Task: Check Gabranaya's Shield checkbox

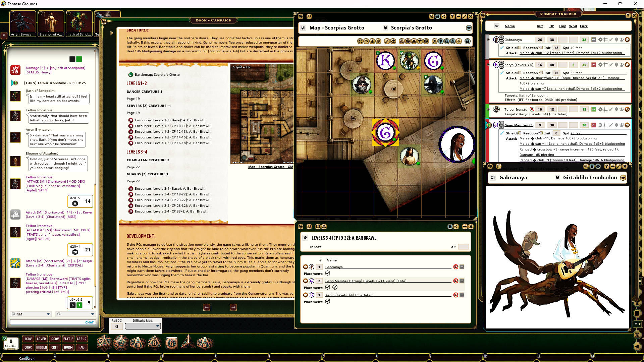Action: [520, 48]
